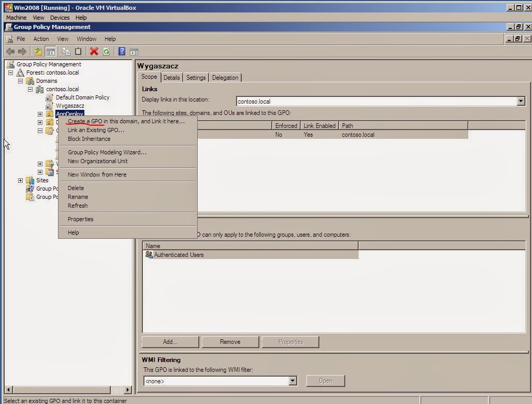This screenshot has height=404, width=532.
Task: Open Properties from the context menu
Action: [80, 219]
